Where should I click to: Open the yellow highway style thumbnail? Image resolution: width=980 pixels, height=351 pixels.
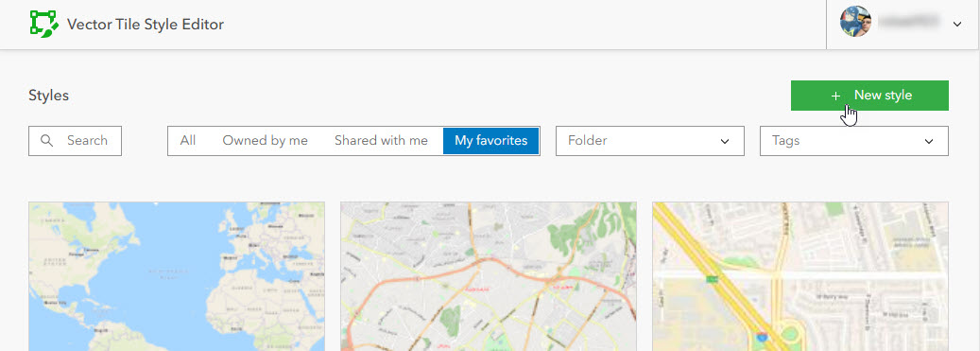point(800,276)
